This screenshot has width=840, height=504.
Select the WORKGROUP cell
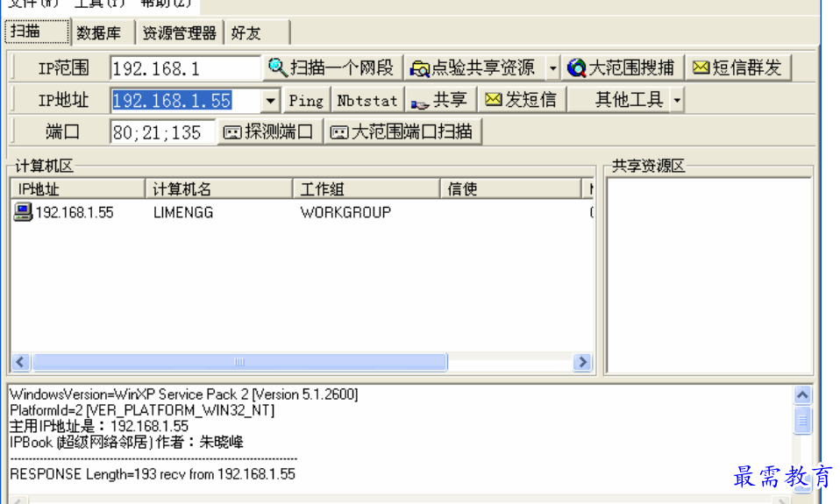(x=345, y=213)
